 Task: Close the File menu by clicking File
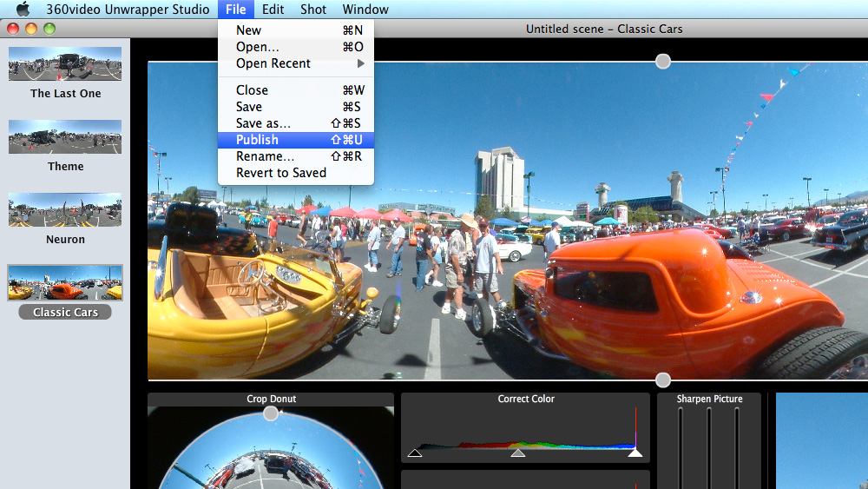click(236, 10)
